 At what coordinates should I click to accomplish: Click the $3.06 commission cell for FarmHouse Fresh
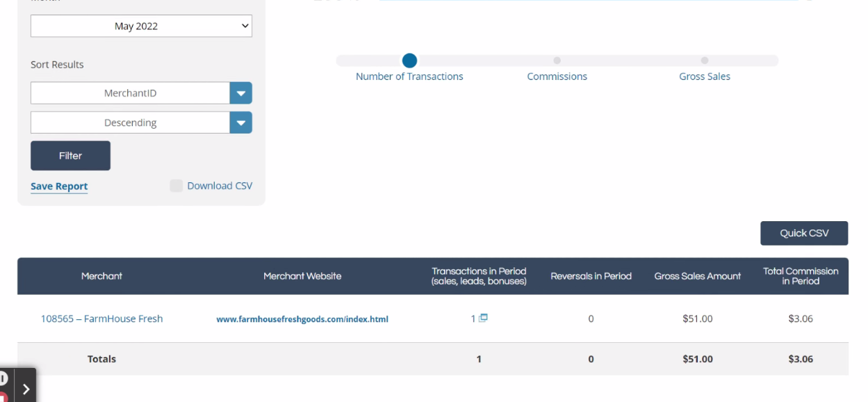801,319
